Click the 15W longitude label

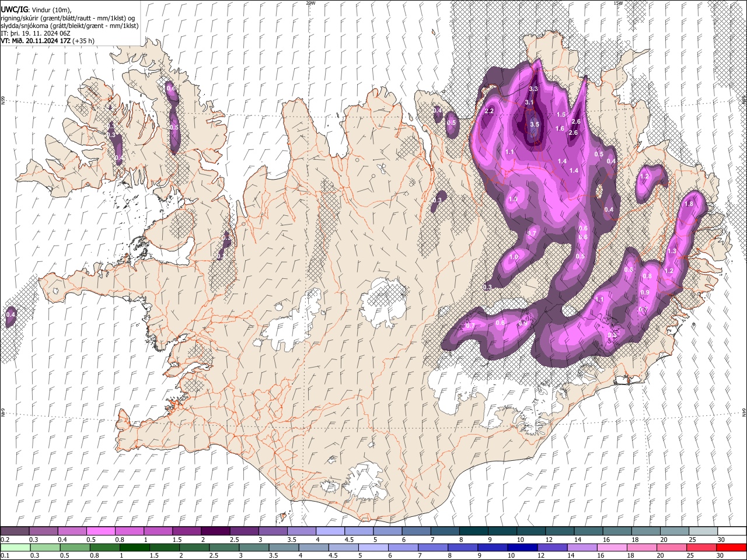coord(618,3)
